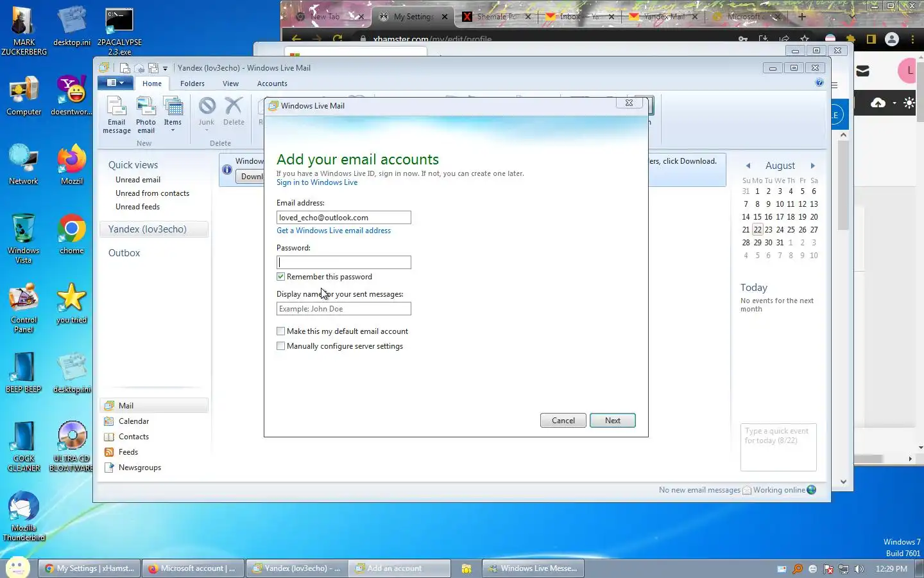Open Windows Live Mail help icon
The height and width of the screenshot is (578, 924).
point(819,83)
